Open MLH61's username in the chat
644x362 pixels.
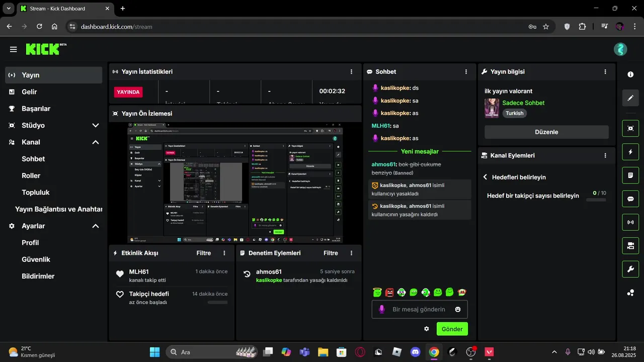[381, 126]
